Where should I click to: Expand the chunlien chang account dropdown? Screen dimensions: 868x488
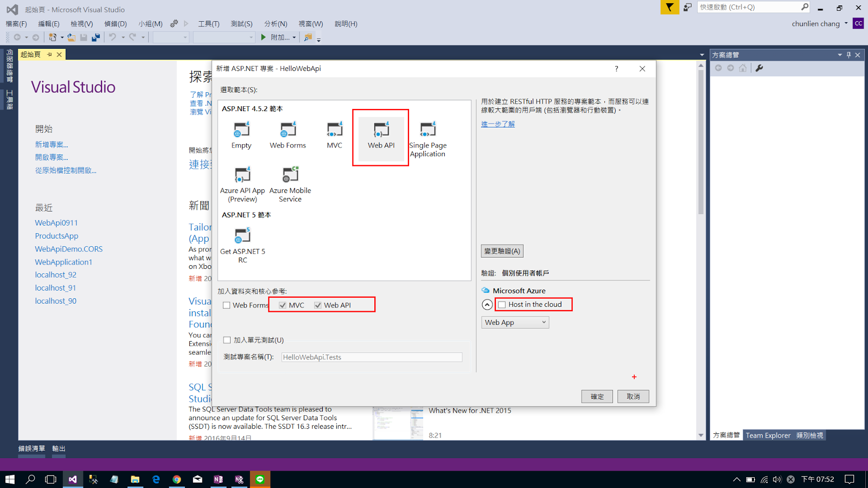[x=846, y=23]
